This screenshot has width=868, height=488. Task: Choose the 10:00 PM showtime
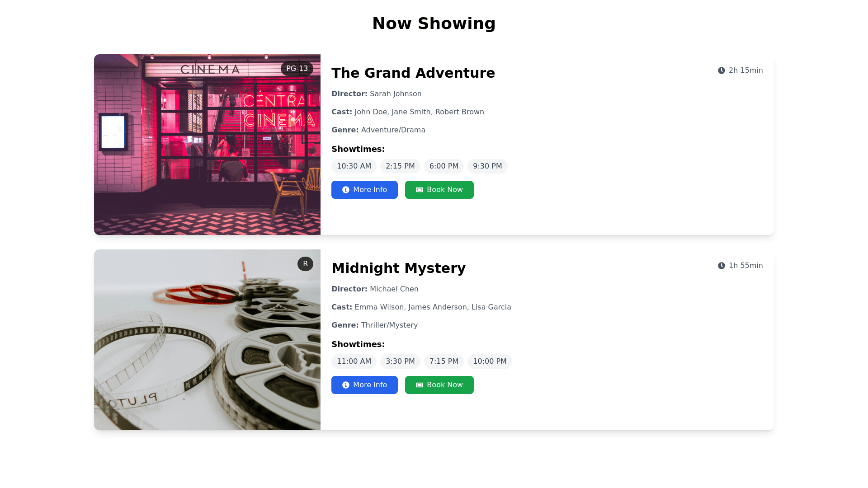(x=490, y=361)
